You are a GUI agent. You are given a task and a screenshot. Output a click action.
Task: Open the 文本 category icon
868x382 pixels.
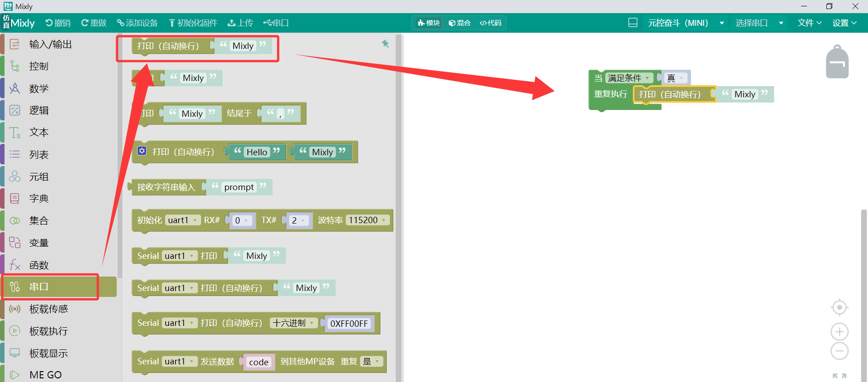[15, 132]
